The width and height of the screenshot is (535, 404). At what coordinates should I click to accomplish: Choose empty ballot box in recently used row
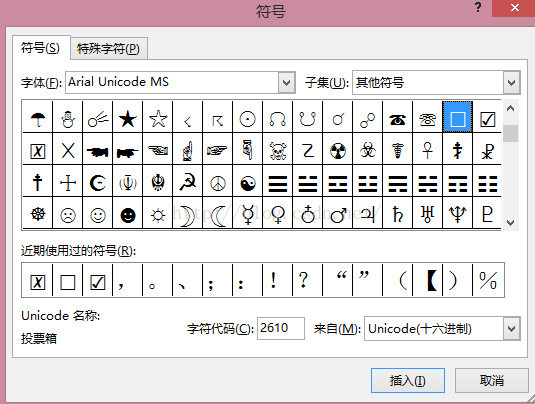tap(68, 282)
